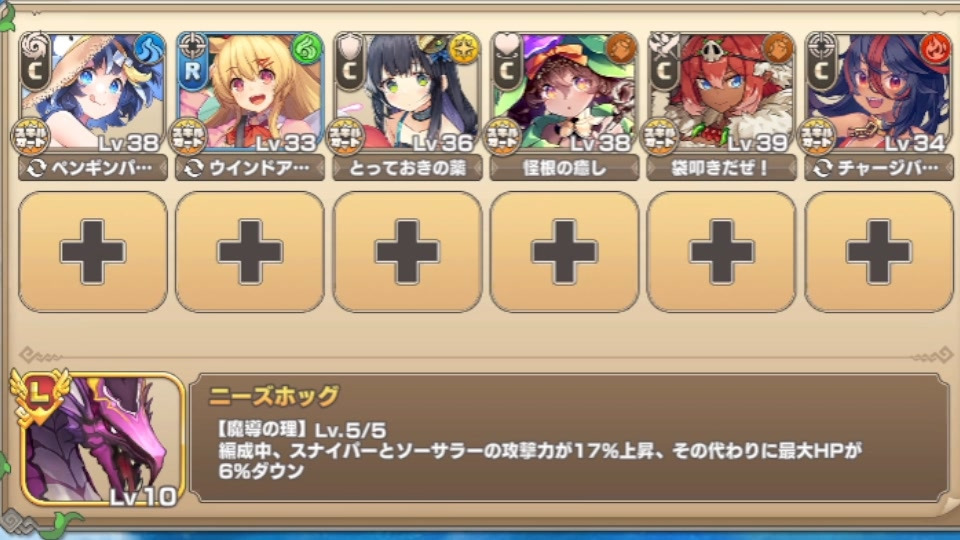This screenshot has height=540, width=960.
Task: Open the black-haired Lv 36 character card
Action: (x=407, y=91)
